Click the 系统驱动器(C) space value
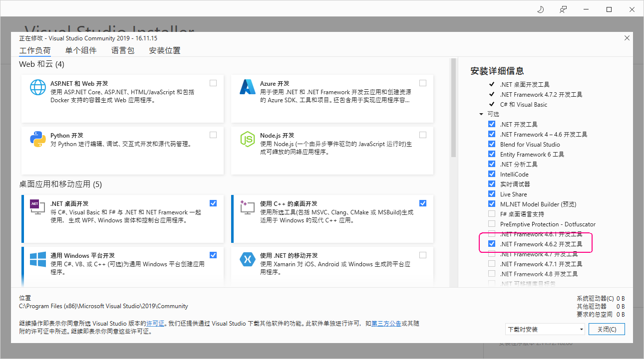The height and width of the screenshot is (359, 644). (621, 299)
